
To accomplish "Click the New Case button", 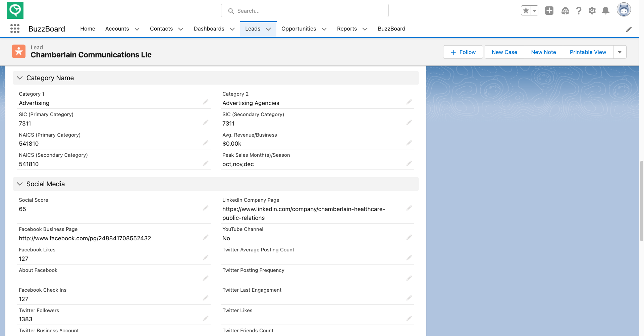I will click(x=504, y=52).
